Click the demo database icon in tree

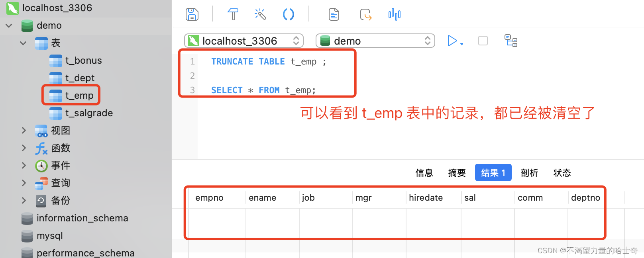(27, 25)
